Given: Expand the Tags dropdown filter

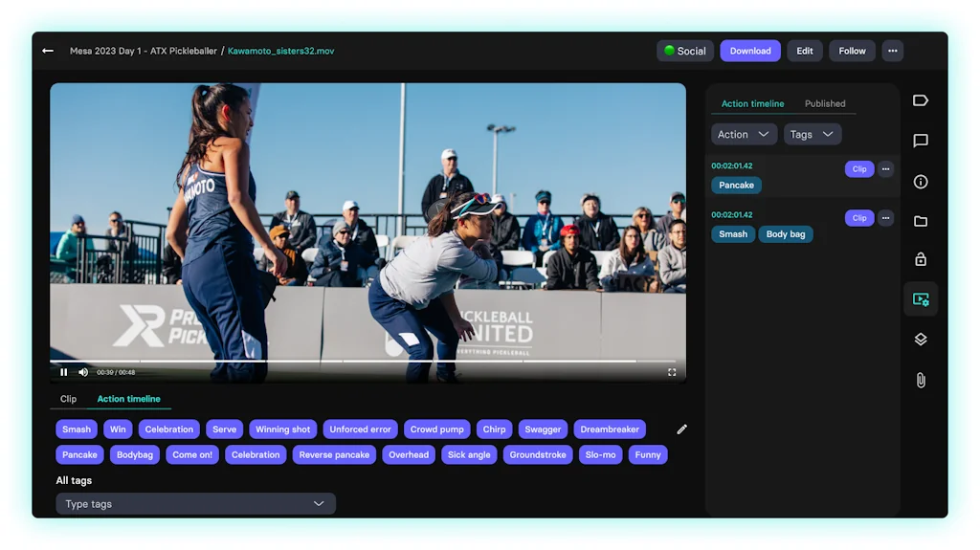Looking at the screenshot, I should click(x=813, y=135).
